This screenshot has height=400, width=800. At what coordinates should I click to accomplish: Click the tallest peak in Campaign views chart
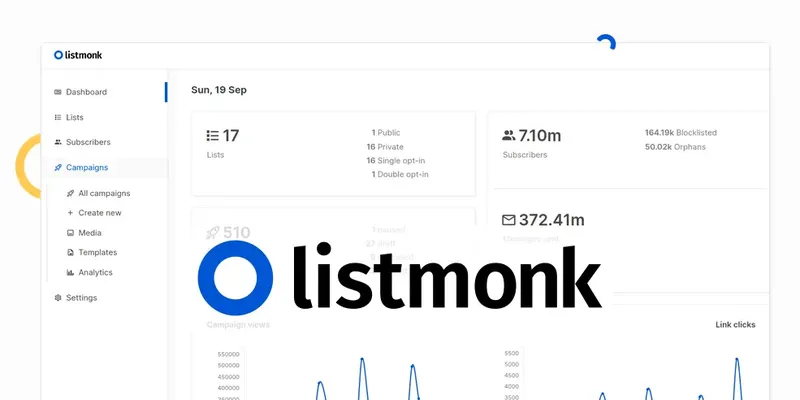coord(362,359)
